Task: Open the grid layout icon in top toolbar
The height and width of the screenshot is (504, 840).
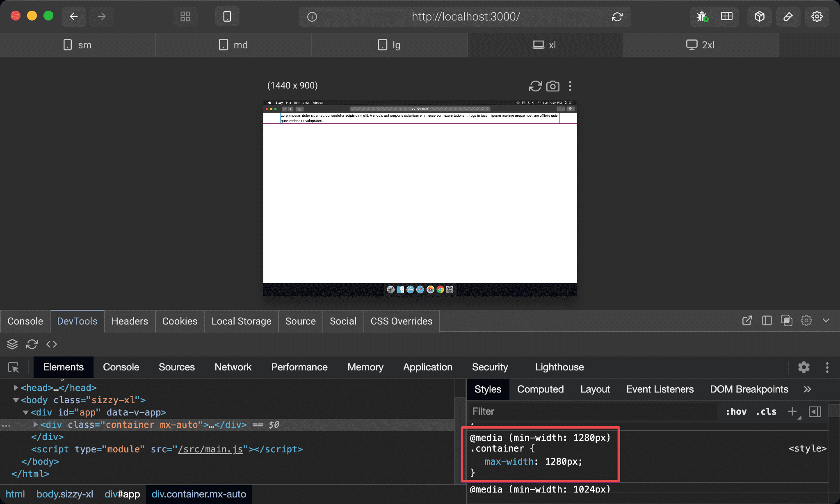Action: click(x=185, y=17)
